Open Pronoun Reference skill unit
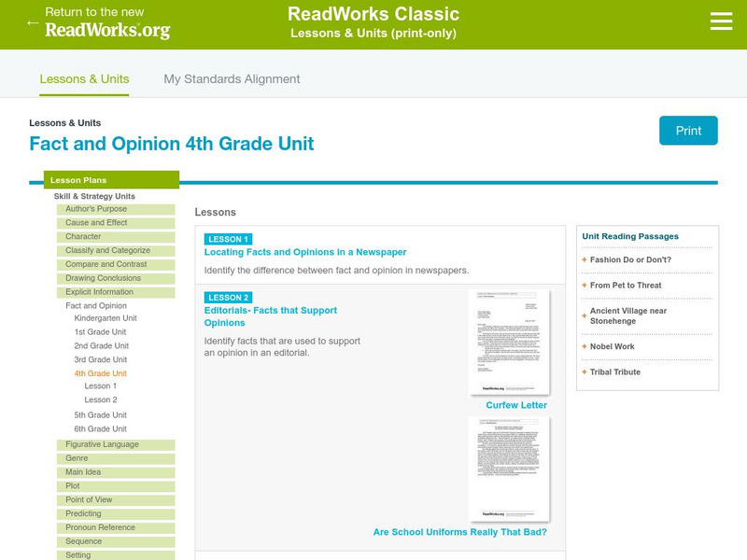Viewport: 747px width, 560px height. click(x=116, y=527)
